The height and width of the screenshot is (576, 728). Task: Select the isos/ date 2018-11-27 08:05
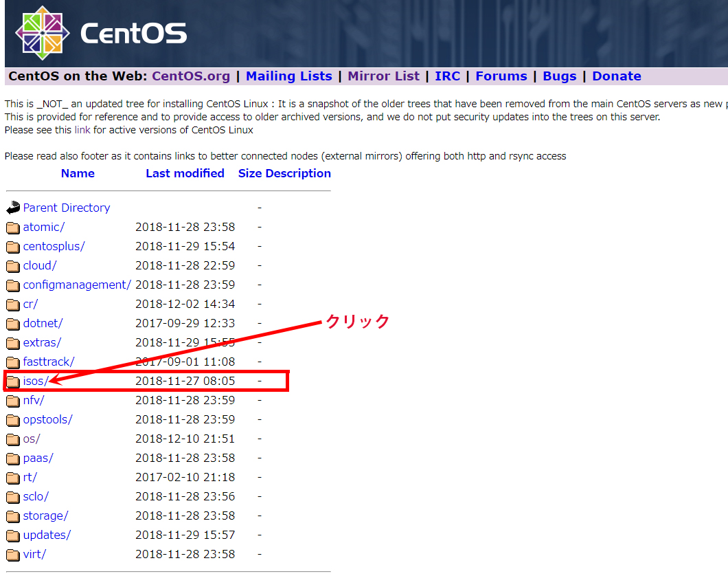click(x=185, y=381)
